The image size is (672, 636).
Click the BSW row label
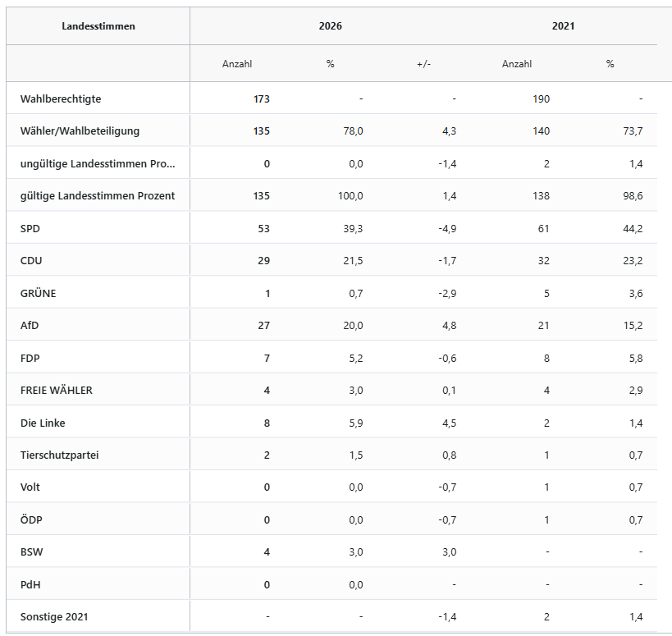point(31,552)
